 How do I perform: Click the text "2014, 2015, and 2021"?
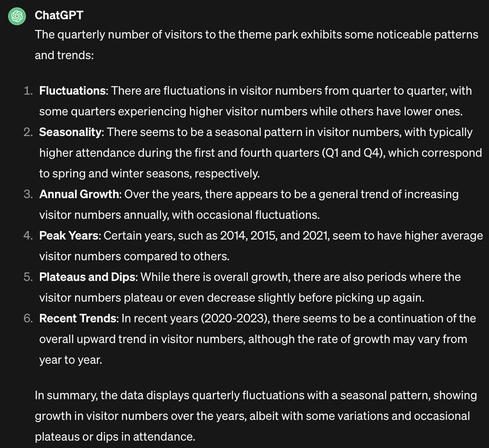(274, 236)
